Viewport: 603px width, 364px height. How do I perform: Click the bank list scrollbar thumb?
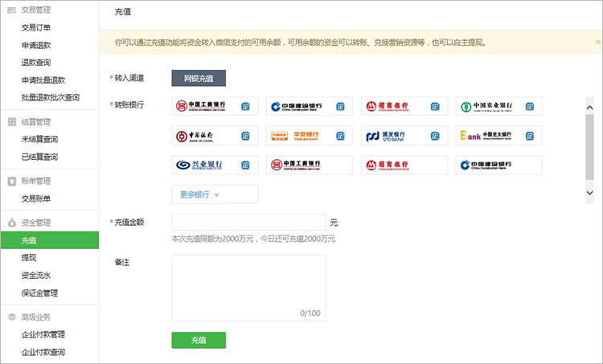(589, 147)
